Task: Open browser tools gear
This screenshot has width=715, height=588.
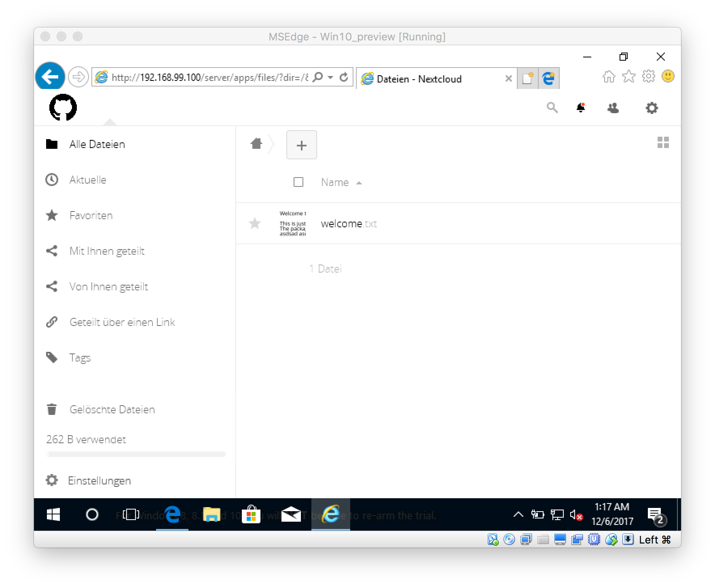Action: pos(648,76)
